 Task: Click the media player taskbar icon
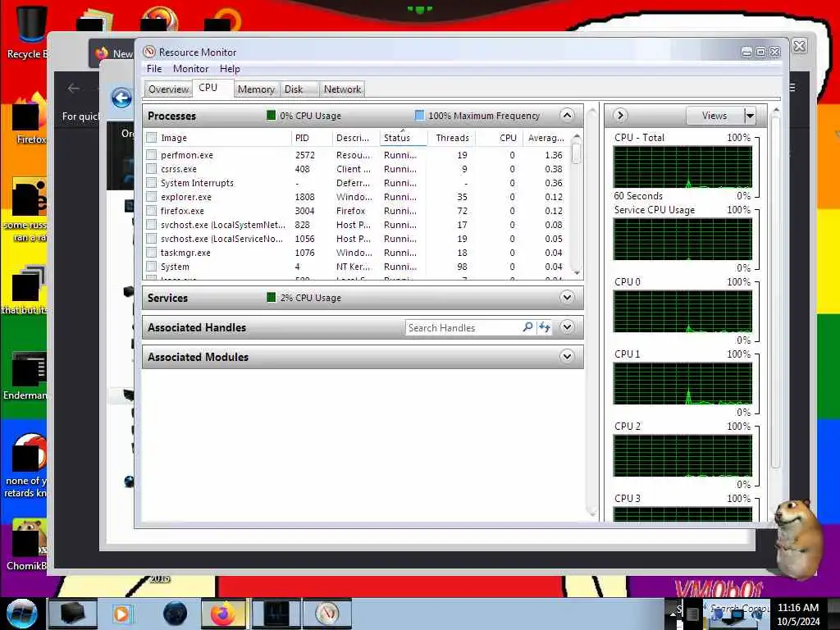(x=121, y=614)
